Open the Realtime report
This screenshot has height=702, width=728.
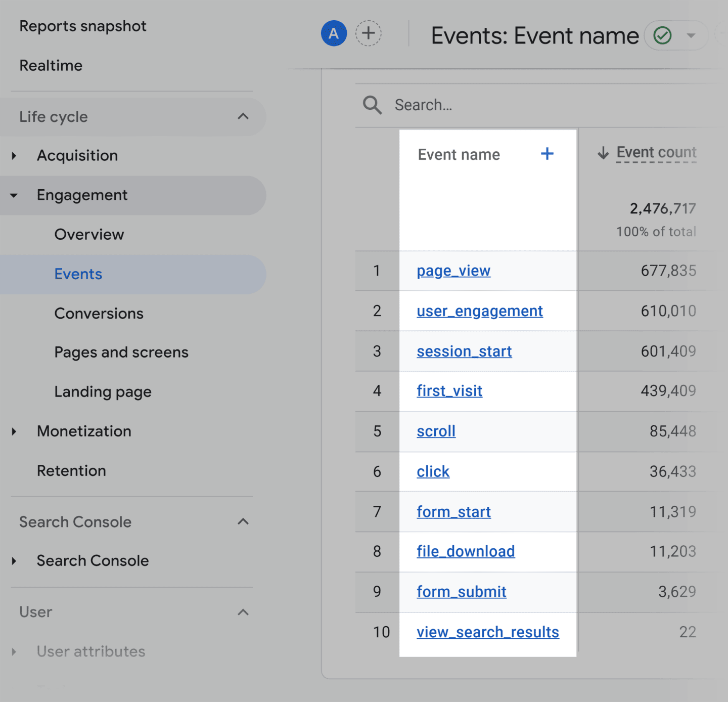(51, 65)
